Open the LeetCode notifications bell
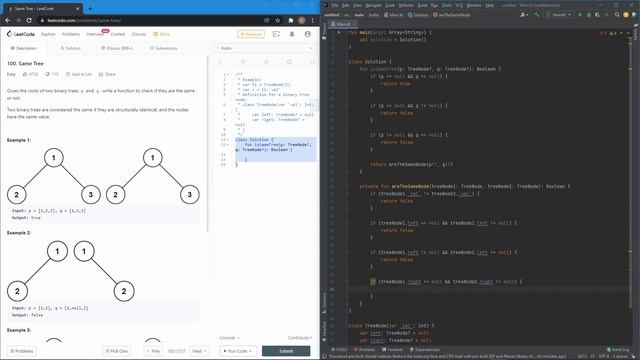The image size is (640, 360). coord(292,34)
